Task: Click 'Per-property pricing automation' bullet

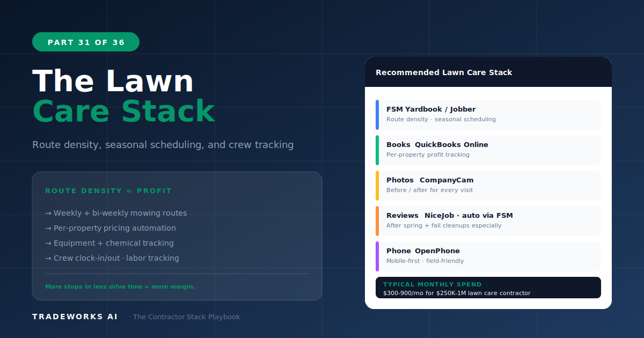Action: [111, 228]
